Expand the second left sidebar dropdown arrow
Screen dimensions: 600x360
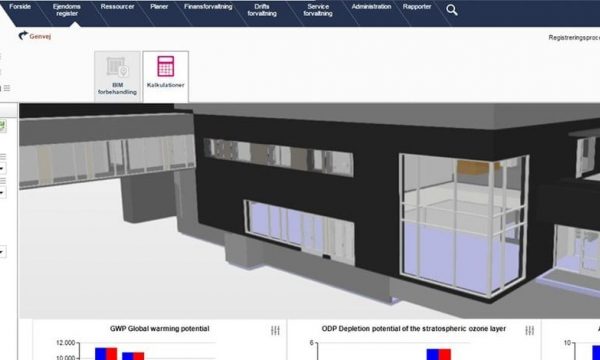2,192
